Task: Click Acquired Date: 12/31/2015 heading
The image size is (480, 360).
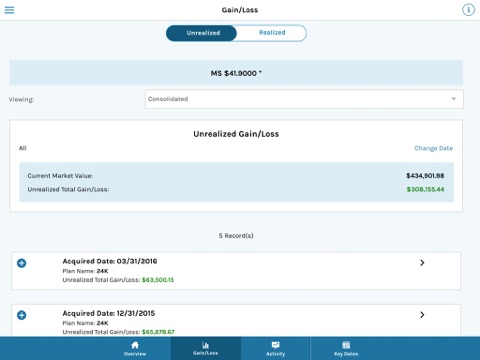Action: click(109, 313)
